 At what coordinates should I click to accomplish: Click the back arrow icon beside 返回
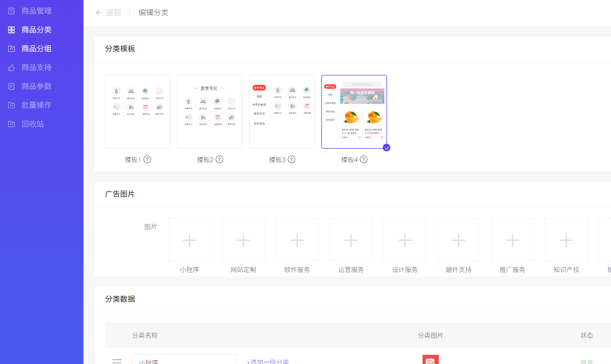(99, 12)
